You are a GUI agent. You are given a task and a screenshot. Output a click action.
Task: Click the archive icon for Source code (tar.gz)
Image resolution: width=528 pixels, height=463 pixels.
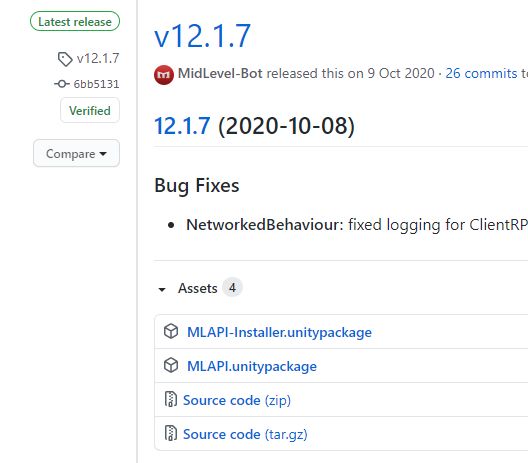click(x=171, y=433)
